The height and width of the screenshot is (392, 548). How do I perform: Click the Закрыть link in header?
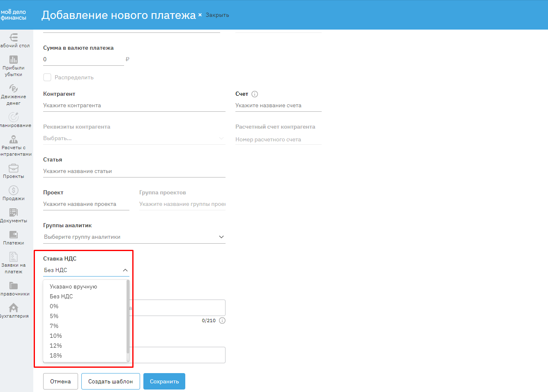(x=217, y=15)
